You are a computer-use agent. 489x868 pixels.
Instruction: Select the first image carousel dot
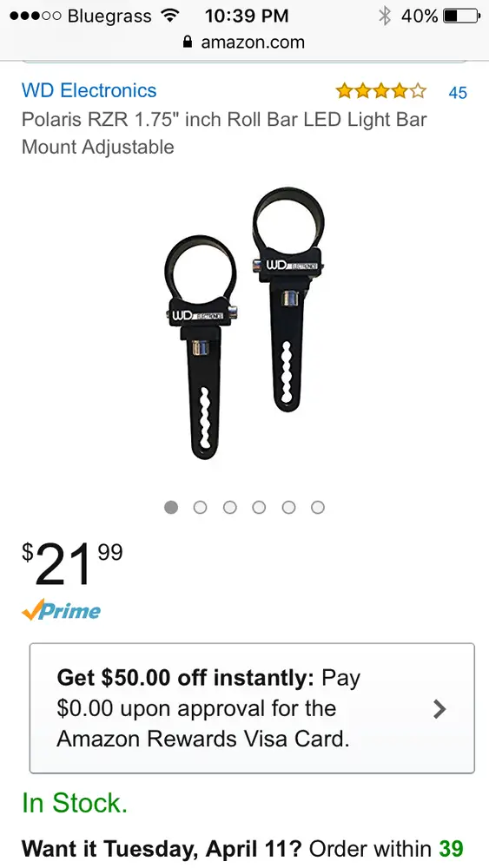coord(171,507)
